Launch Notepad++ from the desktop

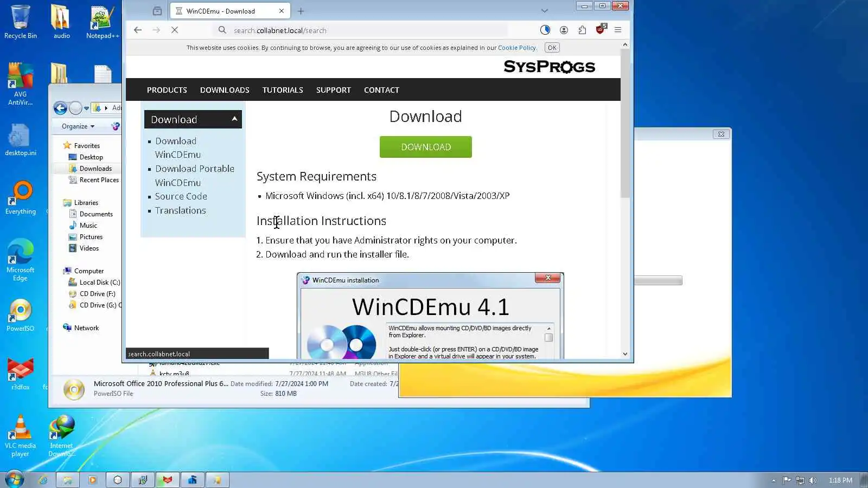103,22
